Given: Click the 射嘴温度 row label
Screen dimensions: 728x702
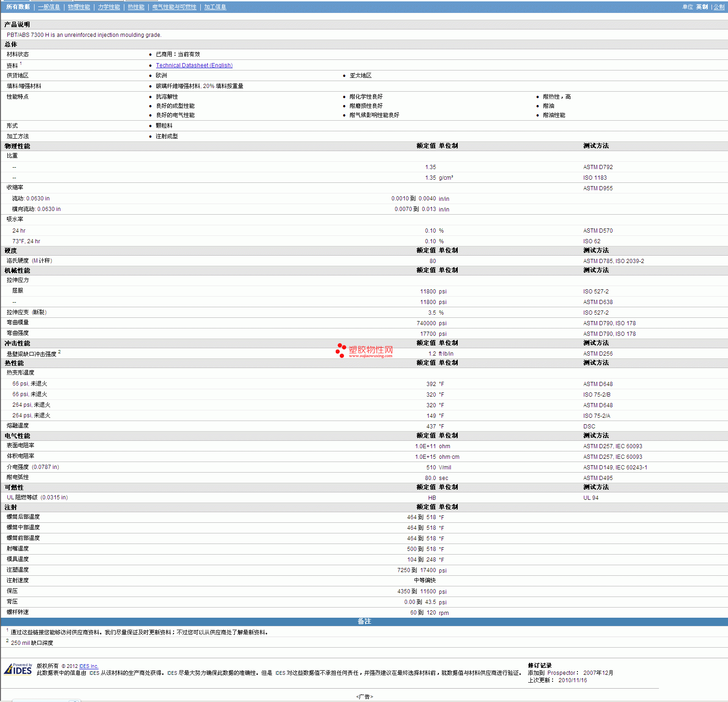Looking at the screenshot, I should click(18, 549).
